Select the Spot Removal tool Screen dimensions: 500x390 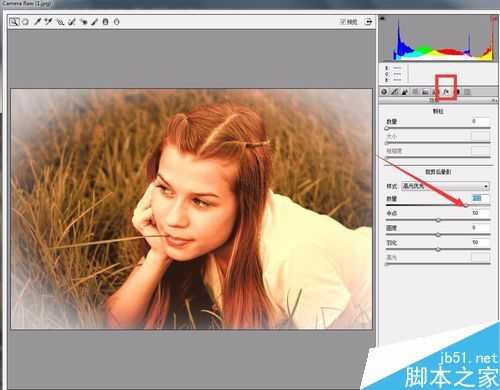72,22
